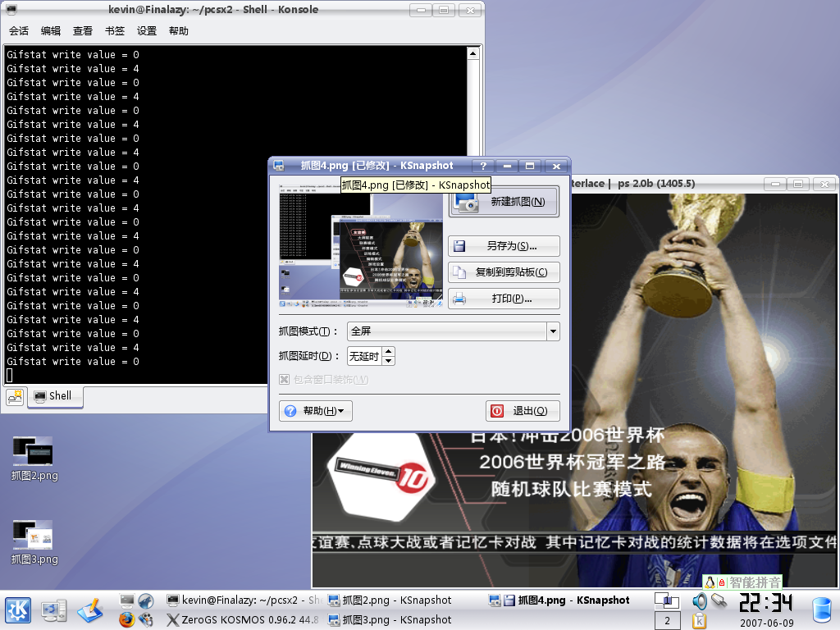840x630 pixels.
Task: Launch the pencil-and-paper editor icon in the panel
Action: coord(90,610)
